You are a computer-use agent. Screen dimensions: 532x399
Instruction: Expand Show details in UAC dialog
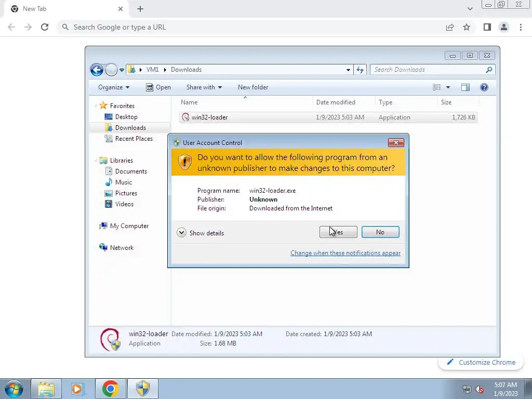201,233
